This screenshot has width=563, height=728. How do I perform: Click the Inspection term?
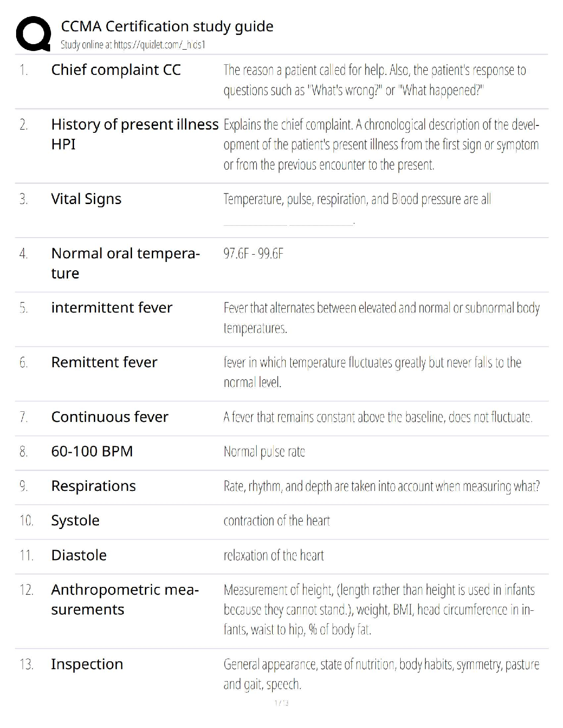point(87,664)
